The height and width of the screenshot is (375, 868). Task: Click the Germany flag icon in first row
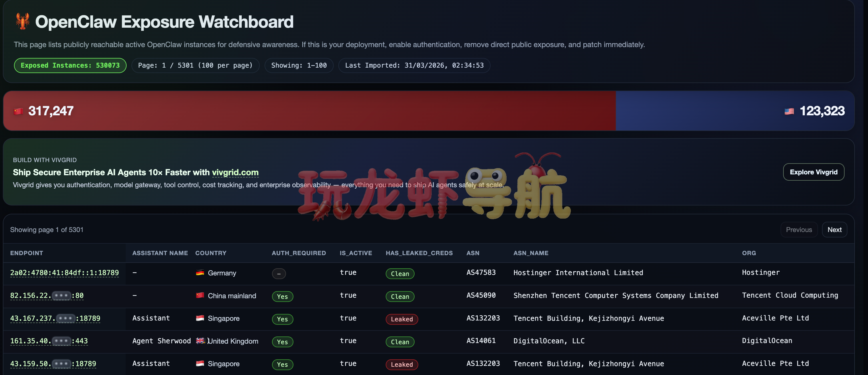point(200,273)
